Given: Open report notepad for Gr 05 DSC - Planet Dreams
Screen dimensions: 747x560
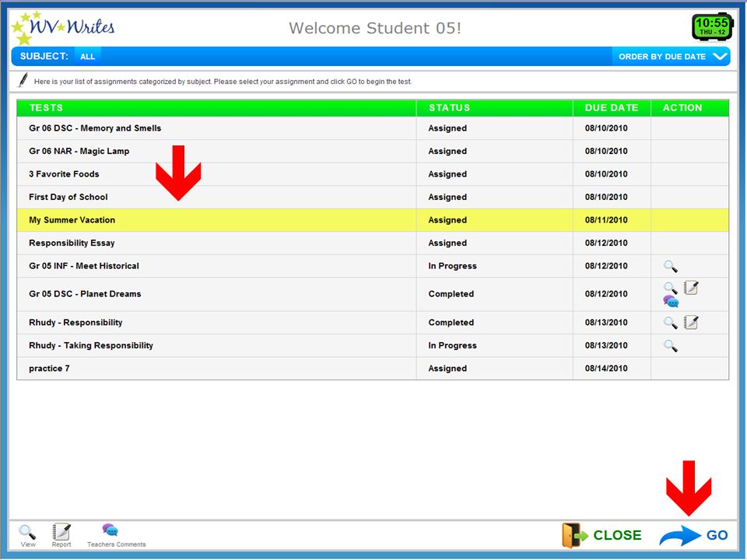Looking at the screenshot, I should 691,288.
